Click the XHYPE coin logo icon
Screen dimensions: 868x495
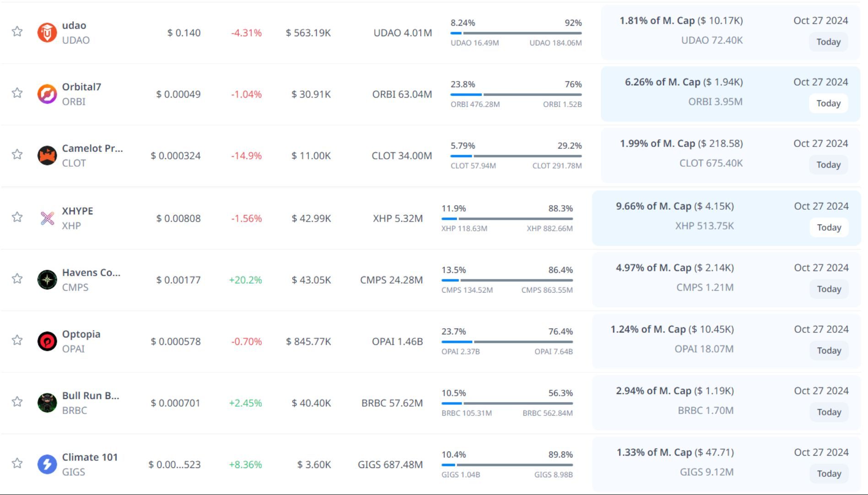[x=47, y=218]
